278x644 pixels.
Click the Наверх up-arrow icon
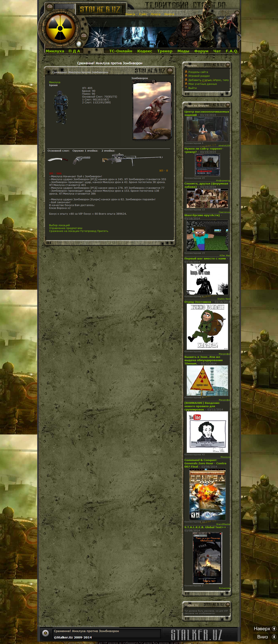pyautogui.click(x=274, y=629)
